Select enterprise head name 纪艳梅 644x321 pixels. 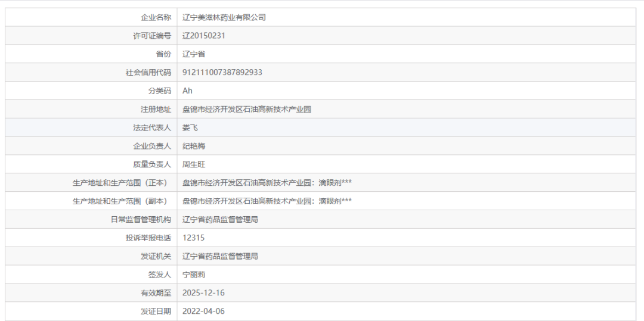pyautogui.click(x=194, y=146)
